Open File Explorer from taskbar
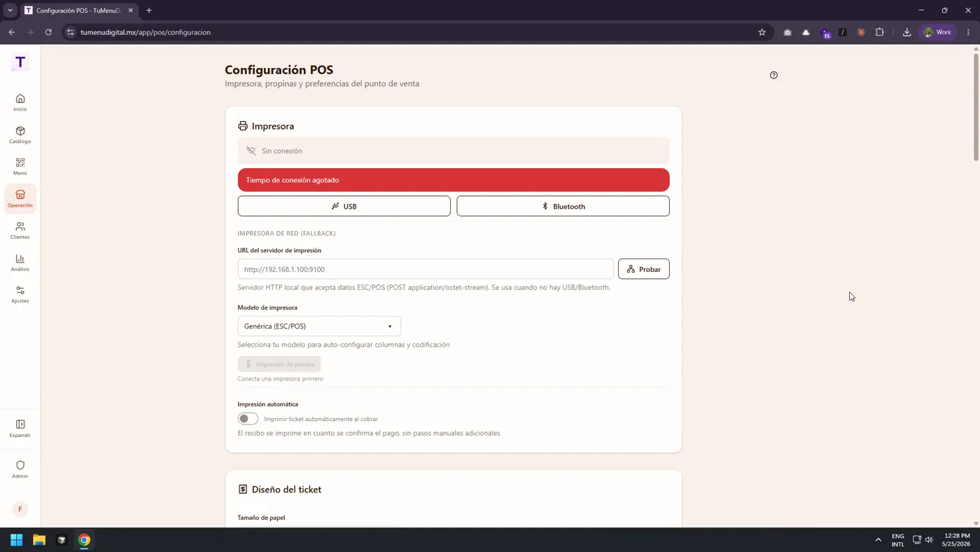The height and width of the screenshot is (552, 980). click(39, 539)
